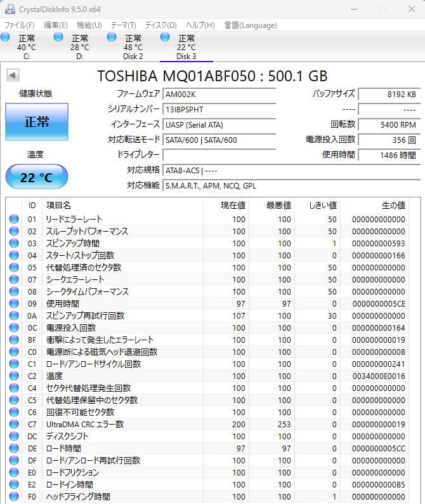Click the status icon for スタート/ストップ回数
This screenshot has height=504, width=425.
[x=14, y=255]
